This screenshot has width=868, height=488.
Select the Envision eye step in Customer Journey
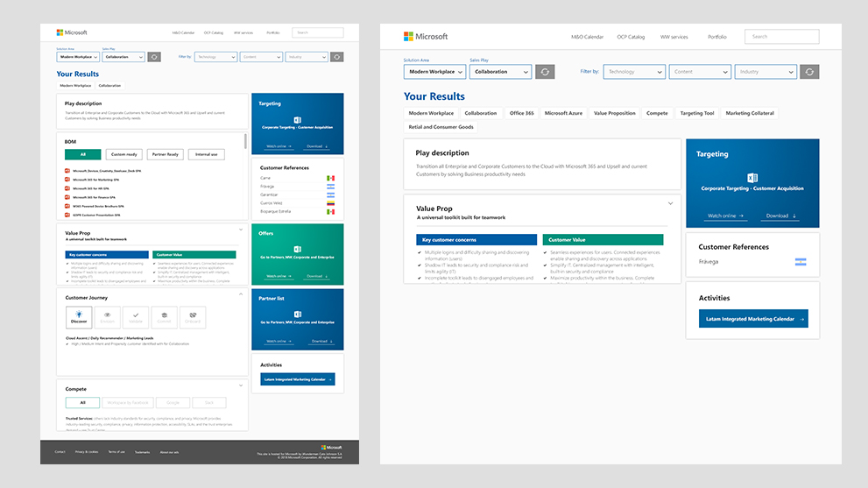tap(108, 317)
